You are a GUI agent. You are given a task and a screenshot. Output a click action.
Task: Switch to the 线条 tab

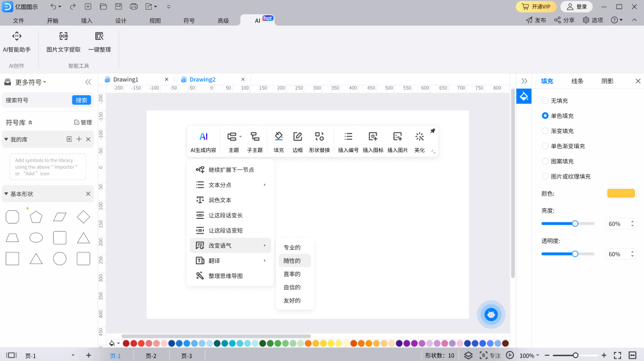pos(577,81)
